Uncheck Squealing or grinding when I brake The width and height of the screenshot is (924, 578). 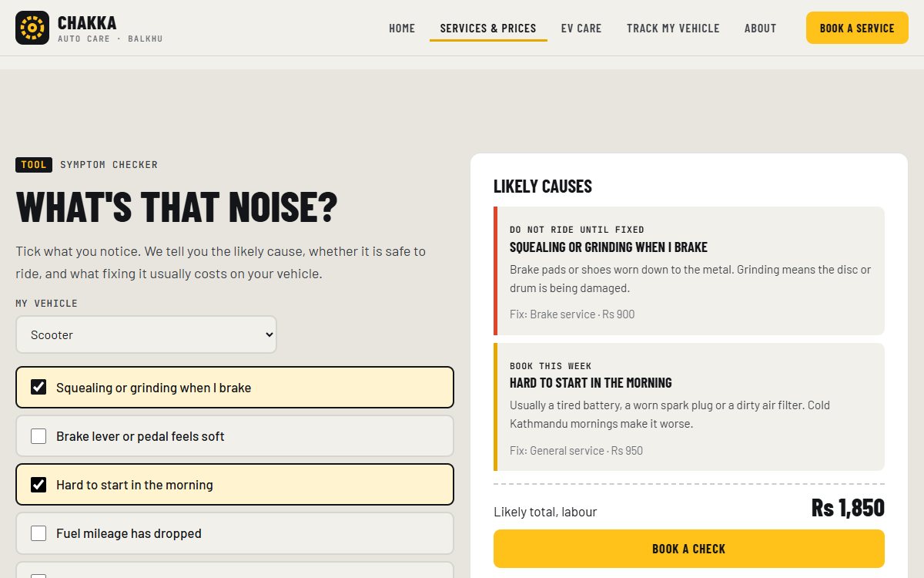(38, 387)
